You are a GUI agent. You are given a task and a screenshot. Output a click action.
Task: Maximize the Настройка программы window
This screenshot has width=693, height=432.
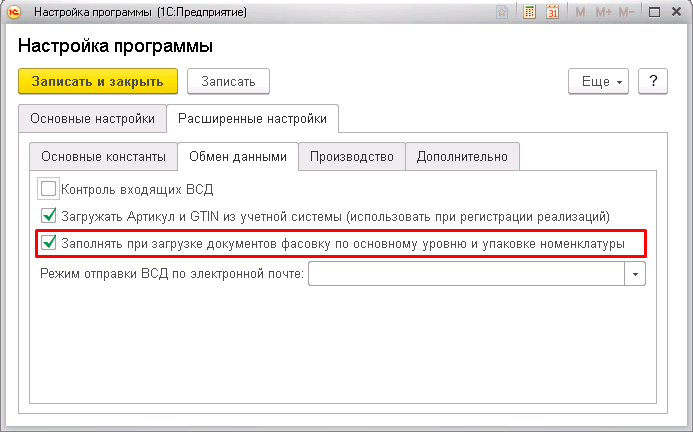pos(654,12)
